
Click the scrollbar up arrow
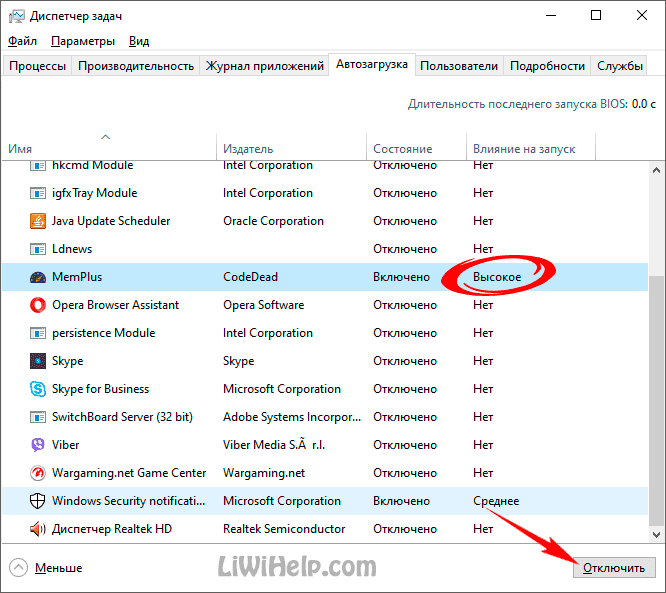point(656,170)
